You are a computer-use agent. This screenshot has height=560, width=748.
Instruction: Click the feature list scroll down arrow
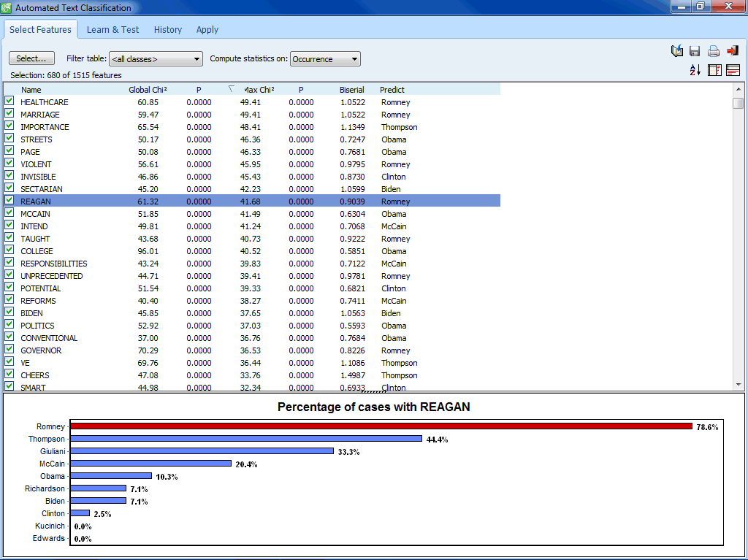point(739,385)
